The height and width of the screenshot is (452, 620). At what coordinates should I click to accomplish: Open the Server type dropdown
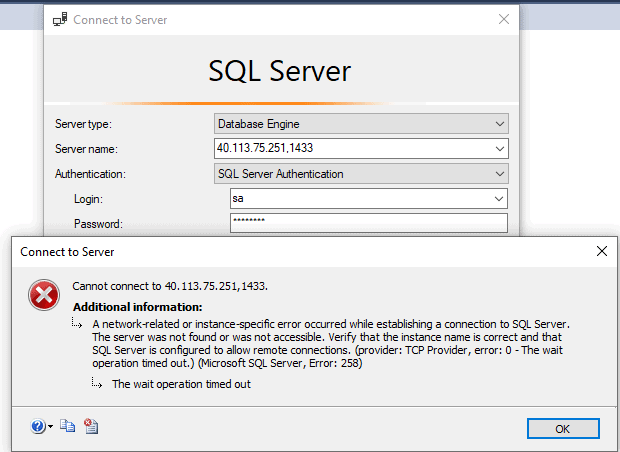coord(500,124)
